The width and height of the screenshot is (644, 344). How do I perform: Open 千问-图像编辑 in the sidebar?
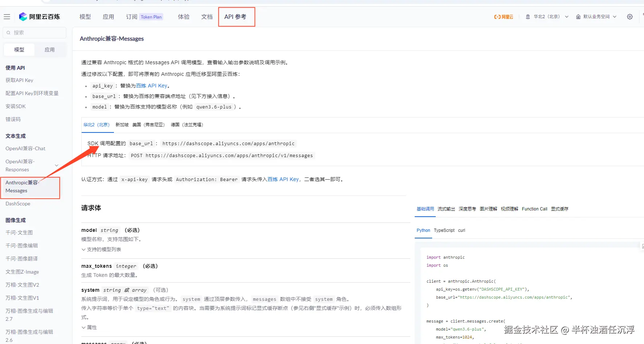coord(22,246)
